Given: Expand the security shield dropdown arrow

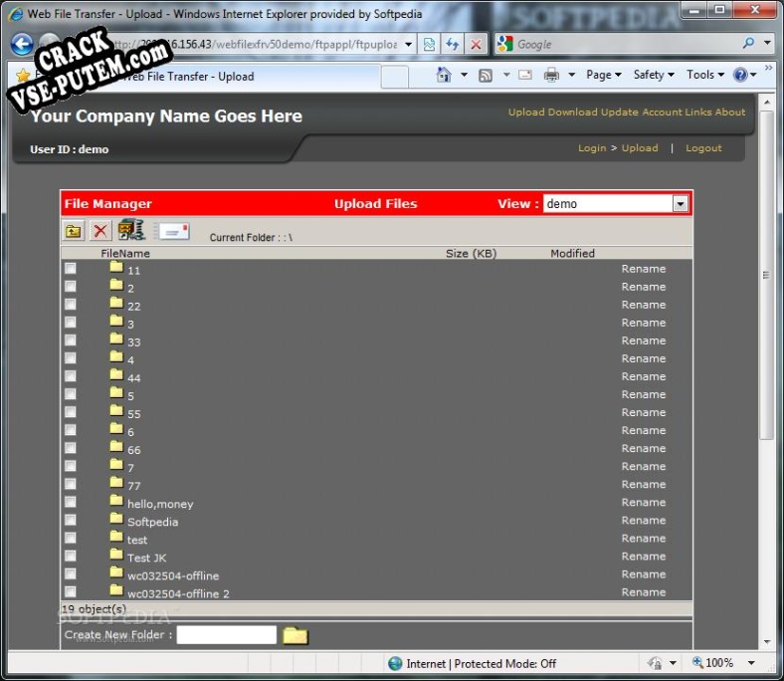Looking at the screenshot, I should 673,663.
